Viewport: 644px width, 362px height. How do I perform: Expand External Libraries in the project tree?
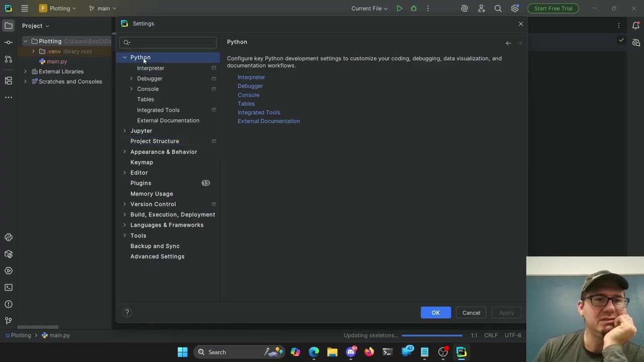25,71
